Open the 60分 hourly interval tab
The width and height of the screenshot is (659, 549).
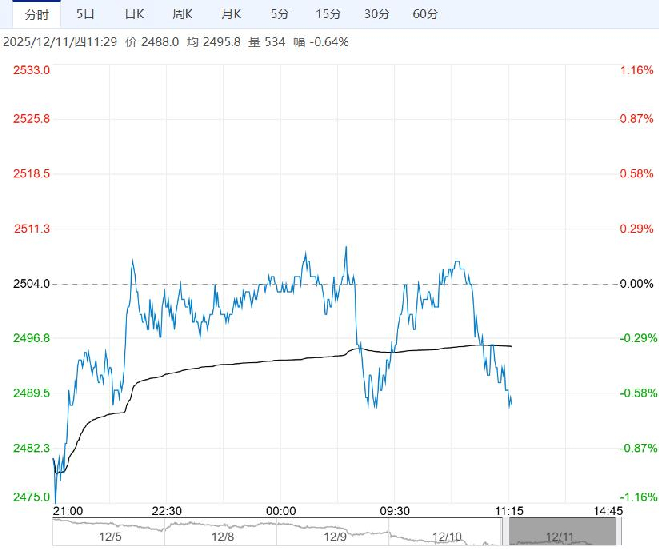(425, 14)
